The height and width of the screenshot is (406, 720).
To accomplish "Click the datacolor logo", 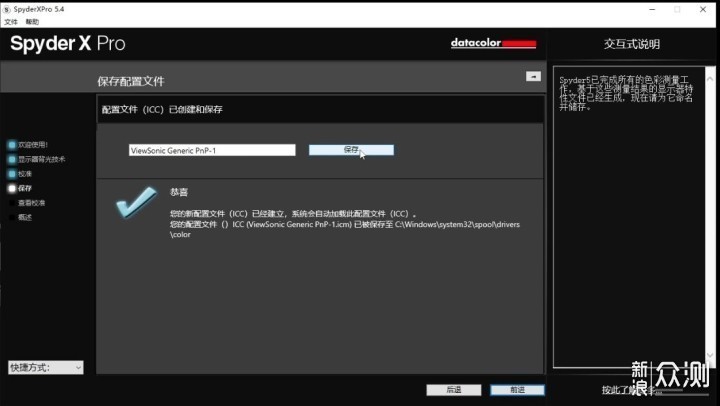I will tap(493, 43).
